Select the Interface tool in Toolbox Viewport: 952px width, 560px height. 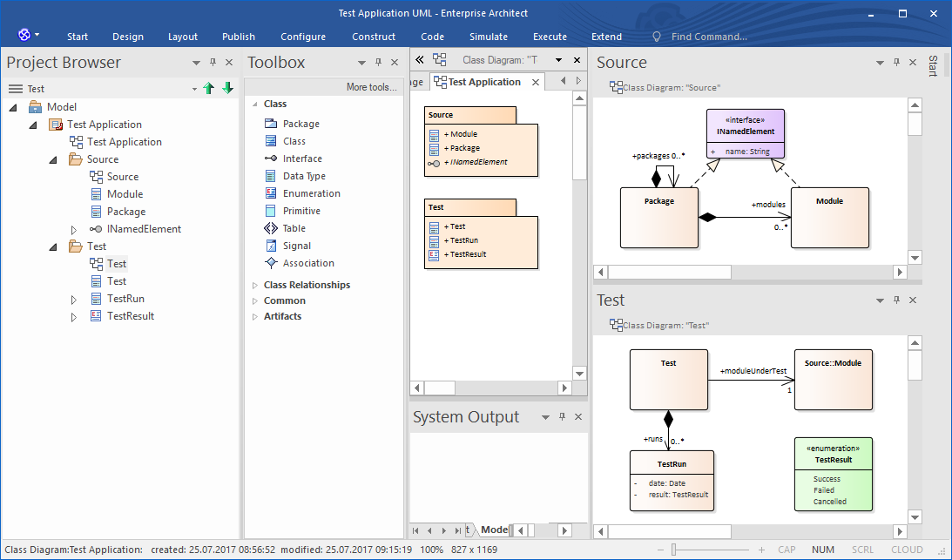301,159
